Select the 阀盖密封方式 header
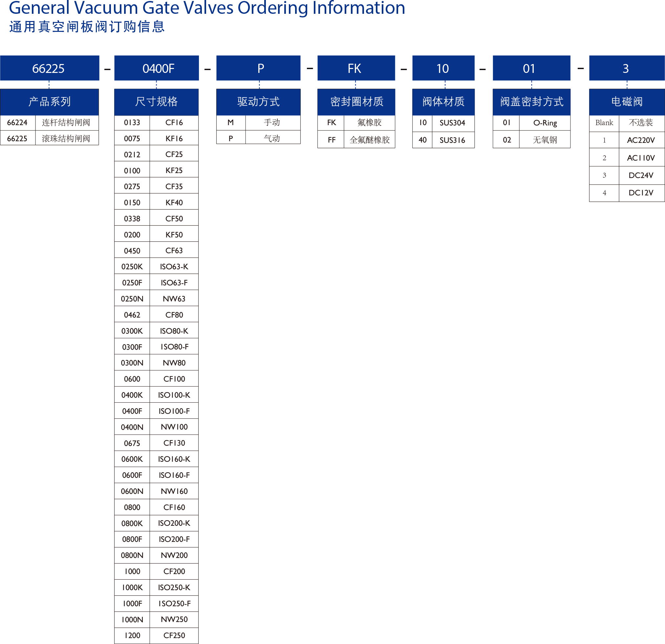 tap(531, 101)
